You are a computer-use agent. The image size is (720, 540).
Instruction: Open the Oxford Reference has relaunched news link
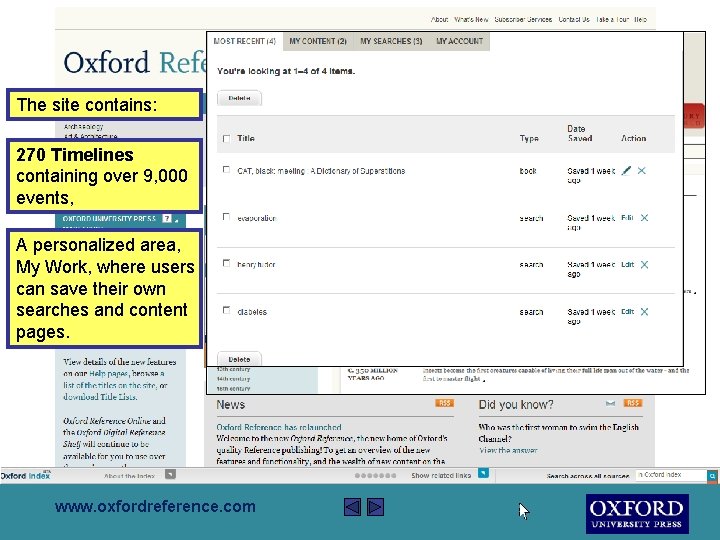point(279,427)
